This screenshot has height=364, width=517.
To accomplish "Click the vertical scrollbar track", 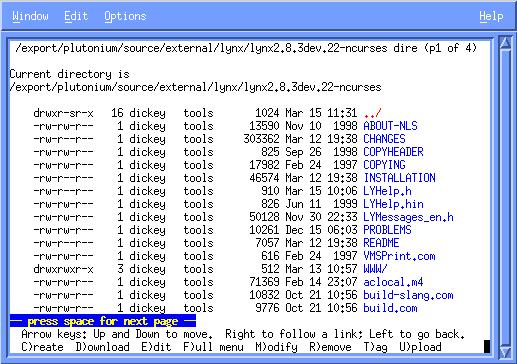I will (506, 198).
